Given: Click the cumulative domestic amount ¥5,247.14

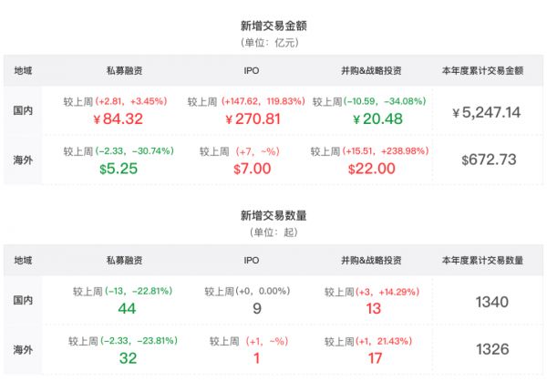Looking at the screenshot, I should point(486,112).
